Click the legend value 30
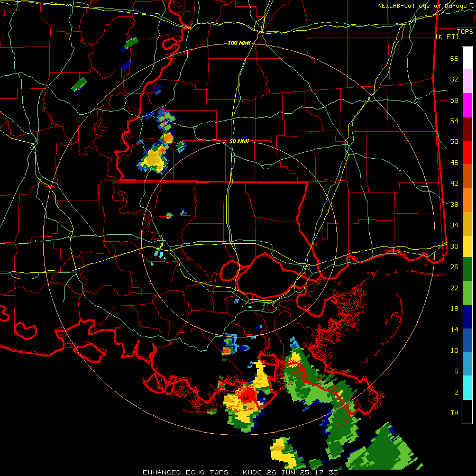The width and height of the screenshot is (476, 476). click(454, 246)
